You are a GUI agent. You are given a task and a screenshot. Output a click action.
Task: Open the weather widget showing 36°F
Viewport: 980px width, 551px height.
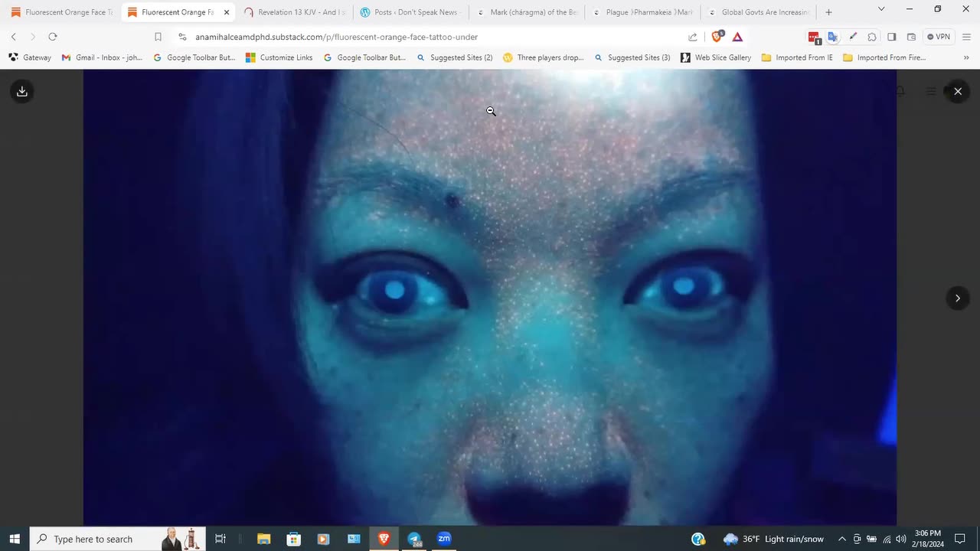[x=774, y=539]
